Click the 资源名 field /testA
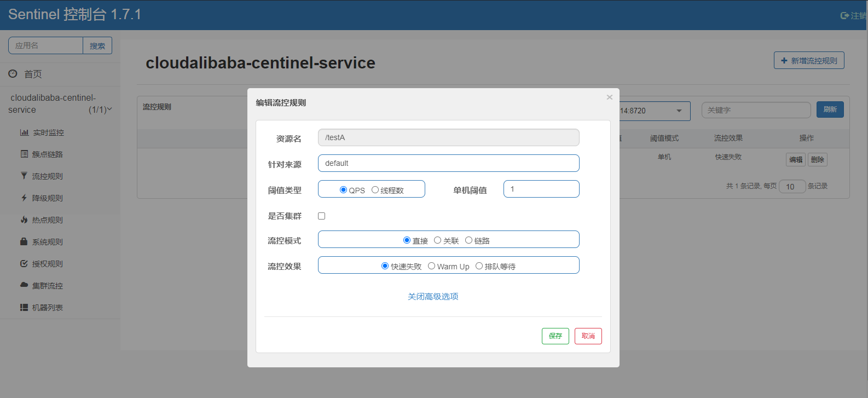Screen dimensions: 868x398 449,137
